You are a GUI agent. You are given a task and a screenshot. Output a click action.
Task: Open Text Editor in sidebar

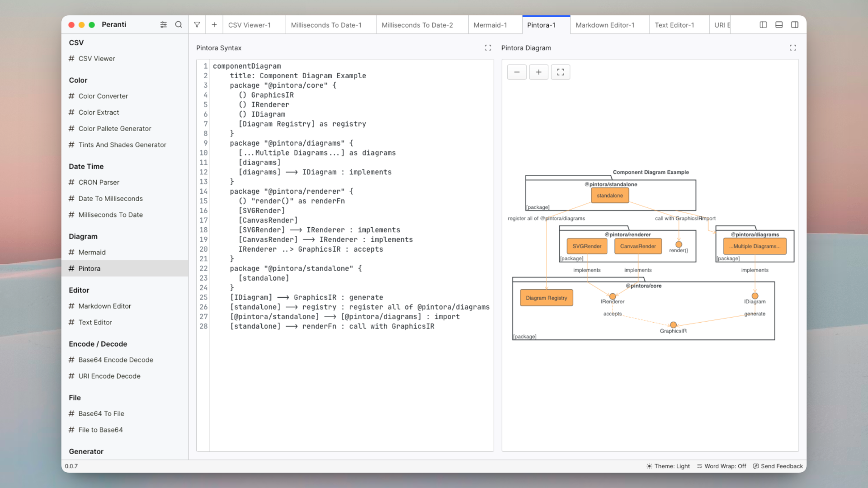coord(125,323)
